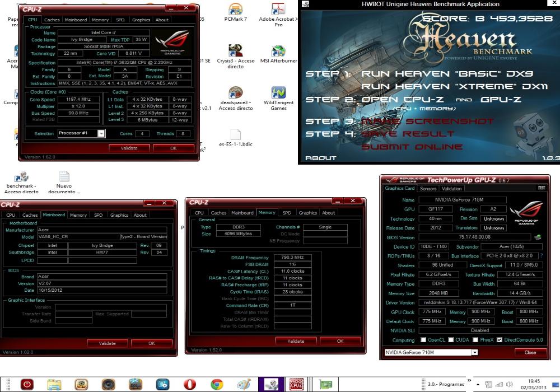Enable the OpenCL checkbox in GPU-Z
Screen dimensions: 560x392
tap(423, 340)
